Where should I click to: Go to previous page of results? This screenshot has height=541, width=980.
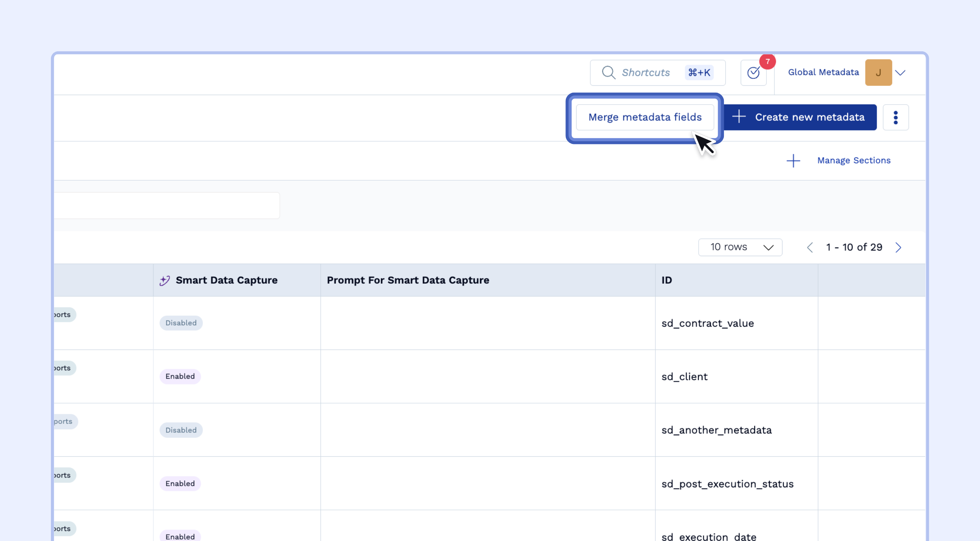pyautogui.click(x=810, y=247)
